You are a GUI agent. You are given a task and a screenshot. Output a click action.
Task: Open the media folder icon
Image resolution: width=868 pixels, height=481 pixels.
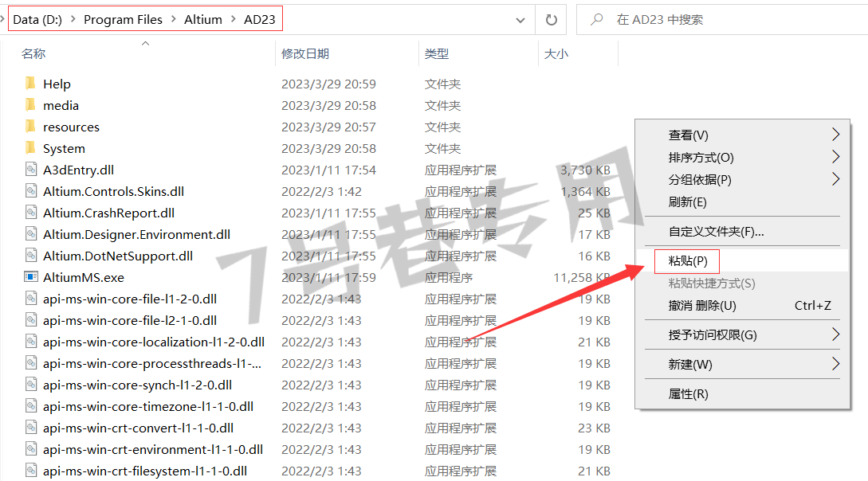click(x=30, y=105)
